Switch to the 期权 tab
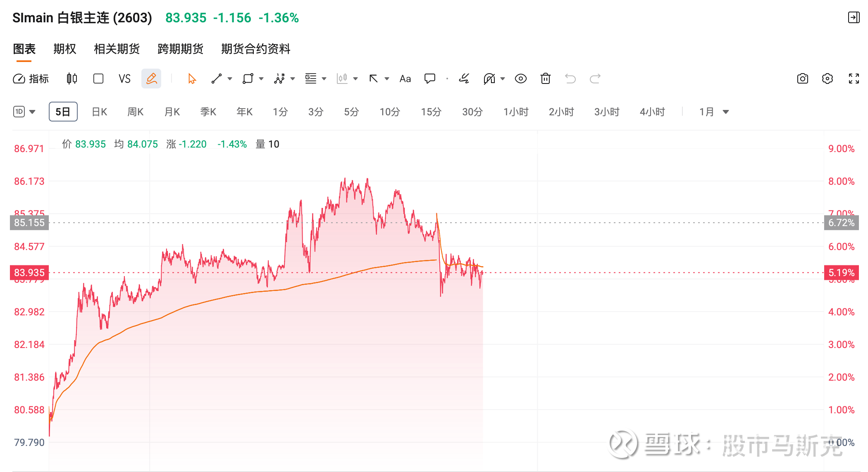The image size is (868, 472). click(64, 49)
